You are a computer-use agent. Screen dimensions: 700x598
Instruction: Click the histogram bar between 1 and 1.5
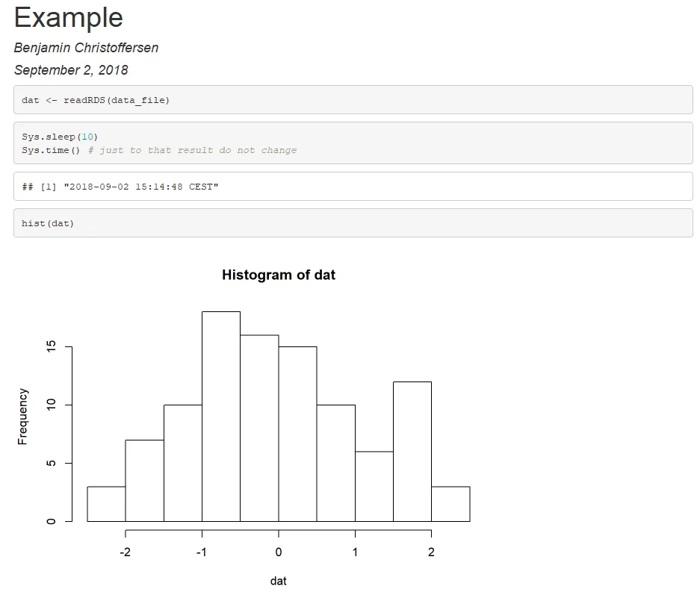point(374,486)
